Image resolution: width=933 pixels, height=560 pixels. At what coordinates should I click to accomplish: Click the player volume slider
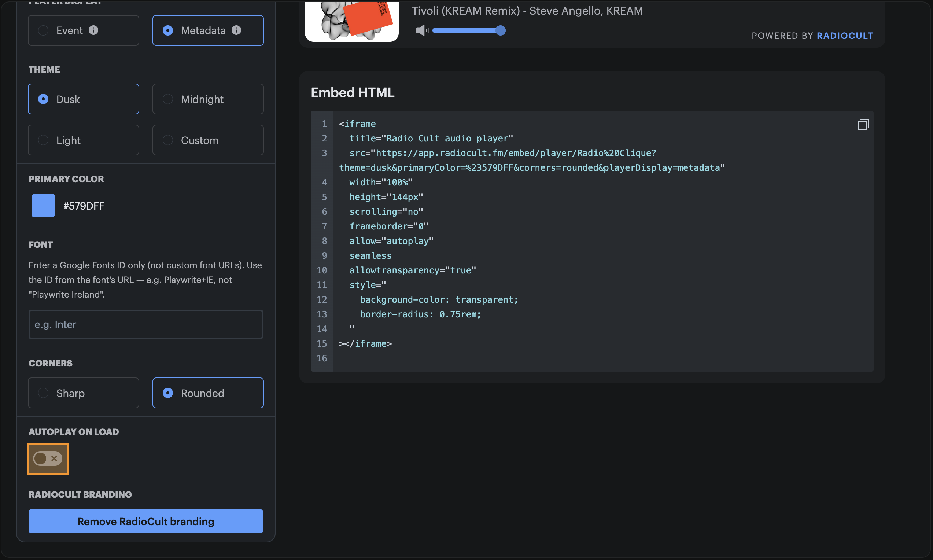469,30
